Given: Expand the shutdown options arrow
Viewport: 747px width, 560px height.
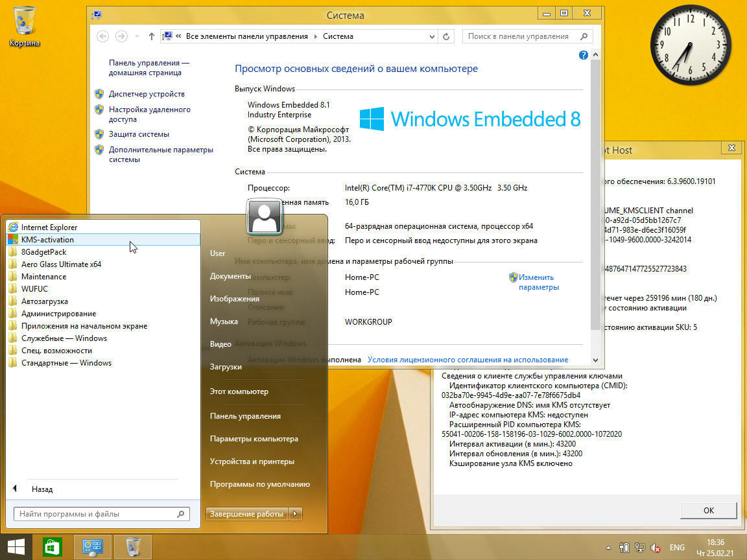Looking at the screenshot, I should (295, 514).
